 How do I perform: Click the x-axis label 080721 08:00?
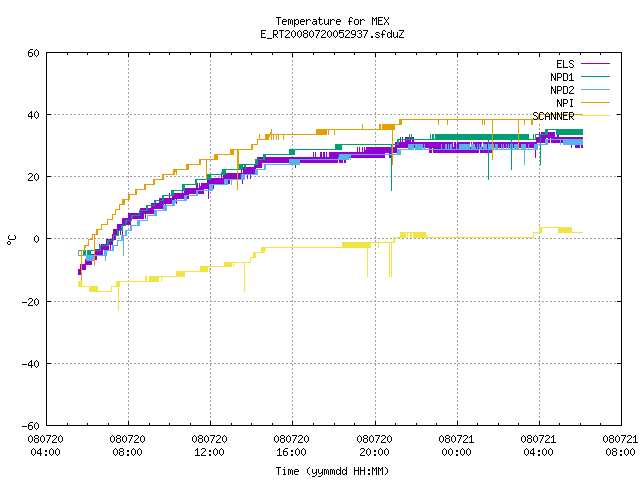620,446
